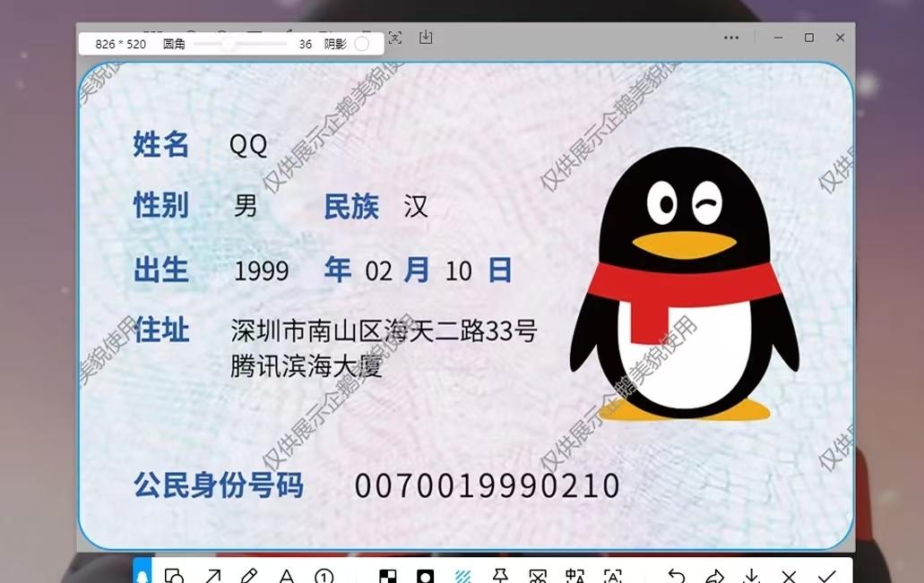Adjust the 圆角 corner radius slider
The height and width of the screenshot is (583, 924).
pos(229,44)
